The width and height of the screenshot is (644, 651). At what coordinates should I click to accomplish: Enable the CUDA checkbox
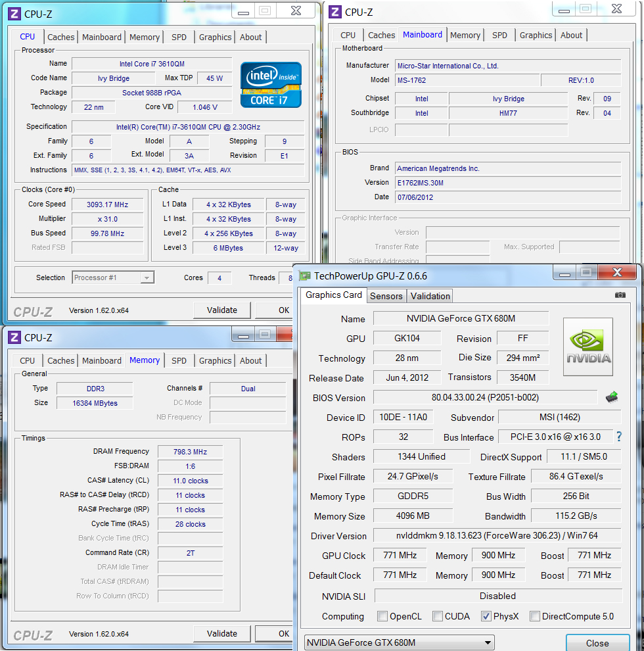(x=438, y=616)
